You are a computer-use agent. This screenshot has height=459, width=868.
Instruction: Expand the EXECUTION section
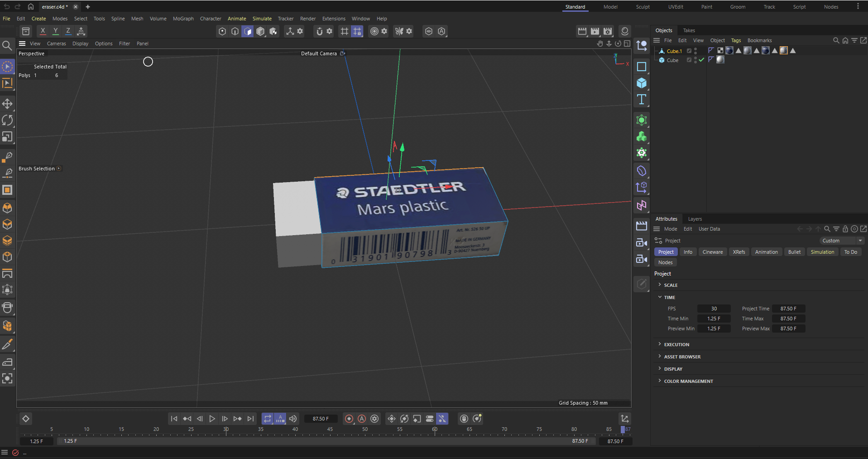click(676, 344)
